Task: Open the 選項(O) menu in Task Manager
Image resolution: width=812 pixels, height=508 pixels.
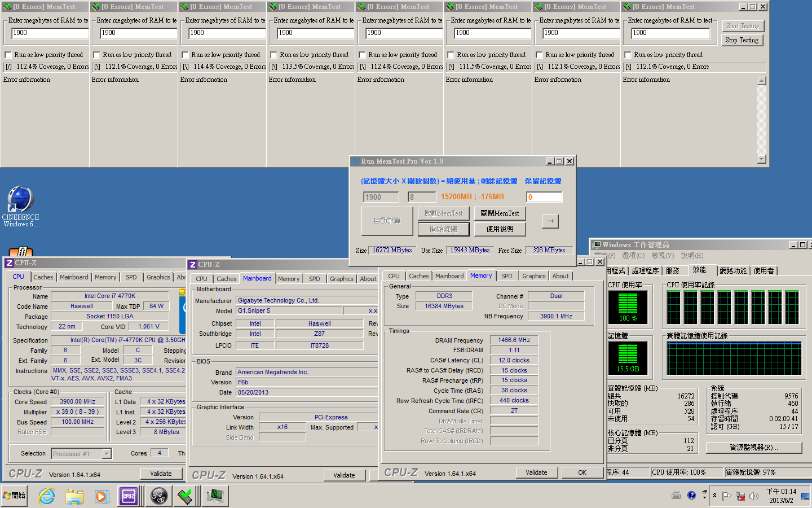Action: coord(633,256)
